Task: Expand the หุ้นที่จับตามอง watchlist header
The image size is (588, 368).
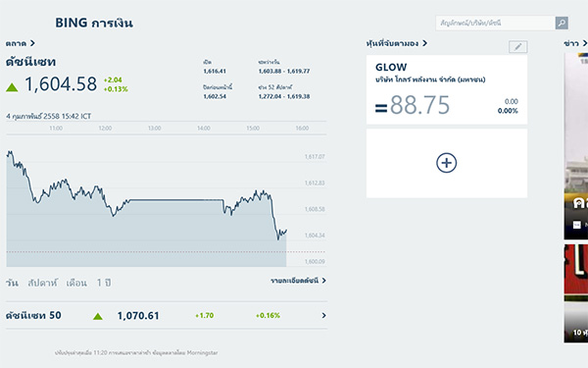Action: coord(397,43)
